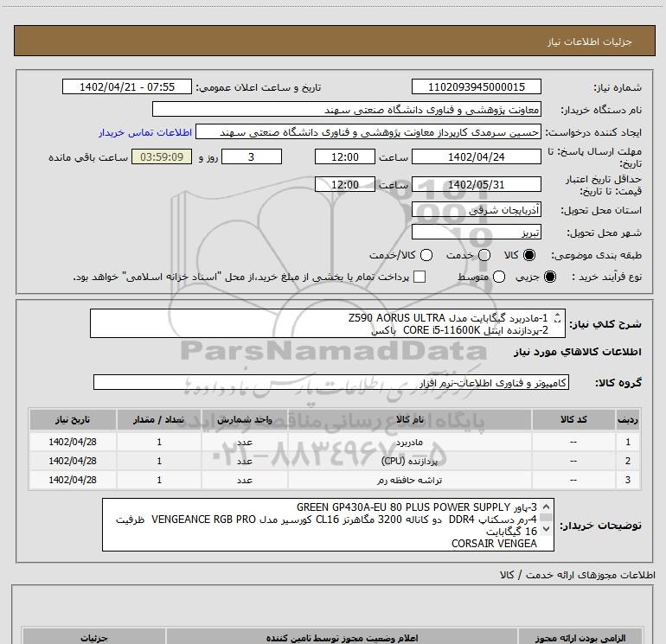This screenshot has width=666, height=644.
Task: Click the اطلاعات کالاهای مورد نیاز heading
Action: click(578, 352)
